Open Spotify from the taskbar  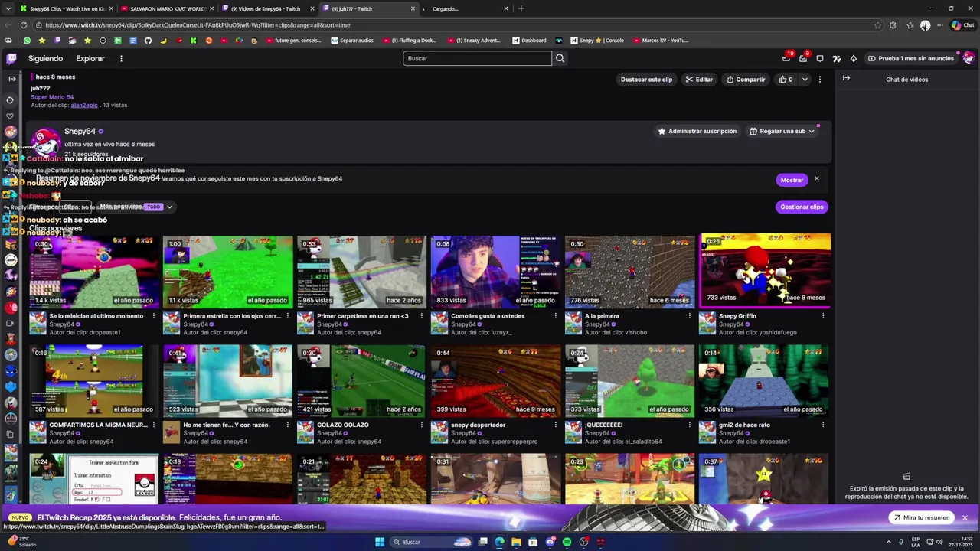567,542
